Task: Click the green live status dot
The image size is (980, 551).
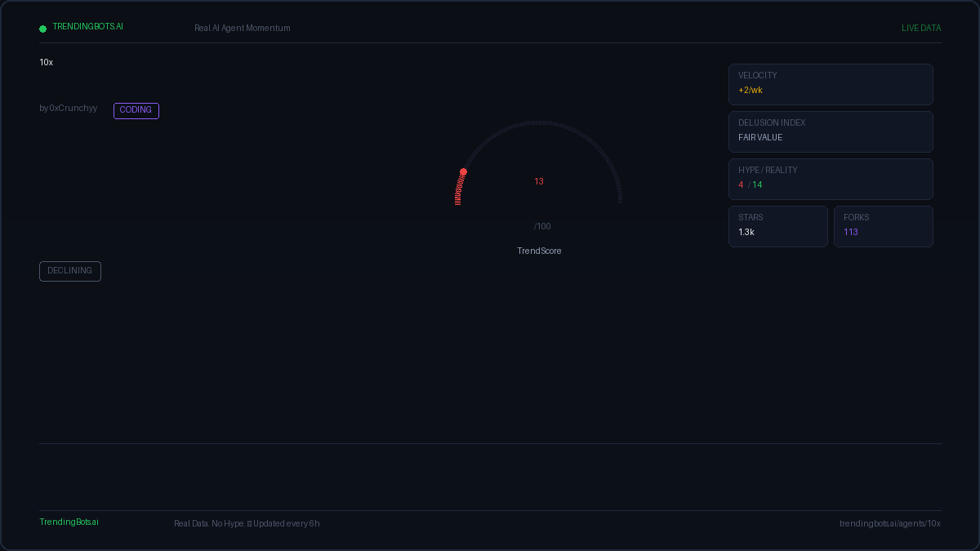Action: coord(43,29)
